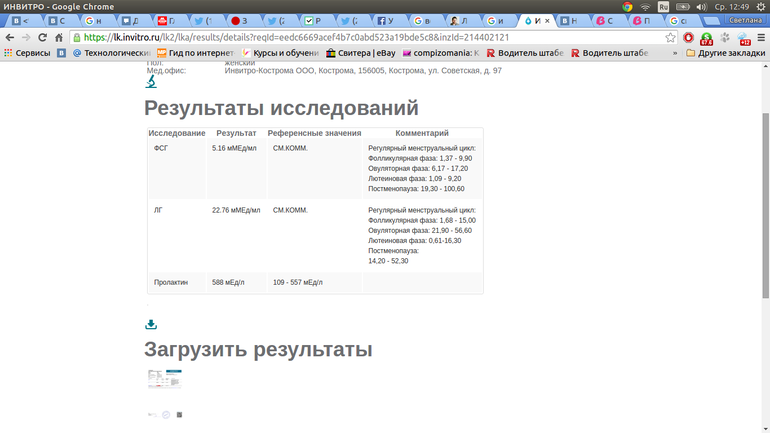Open the 'Сервисы' apps shortcut

[27, 53]
